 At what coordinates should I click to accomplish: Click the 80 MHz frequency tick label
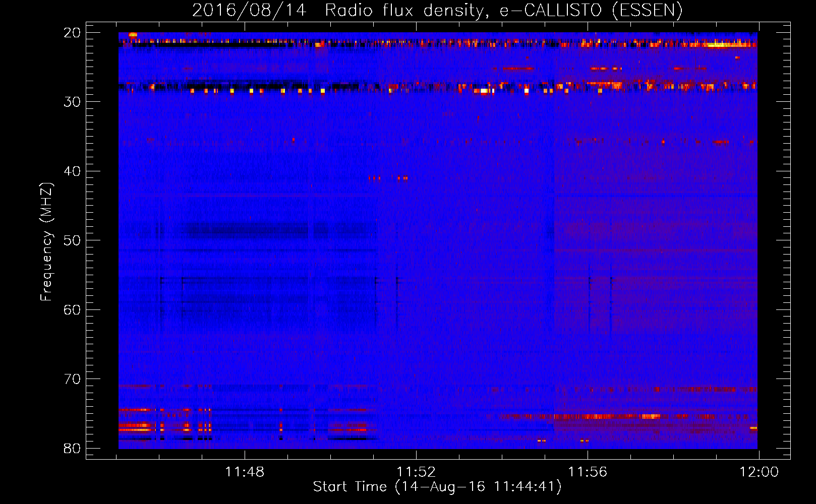pyautogui.click(x=72, y=448)
